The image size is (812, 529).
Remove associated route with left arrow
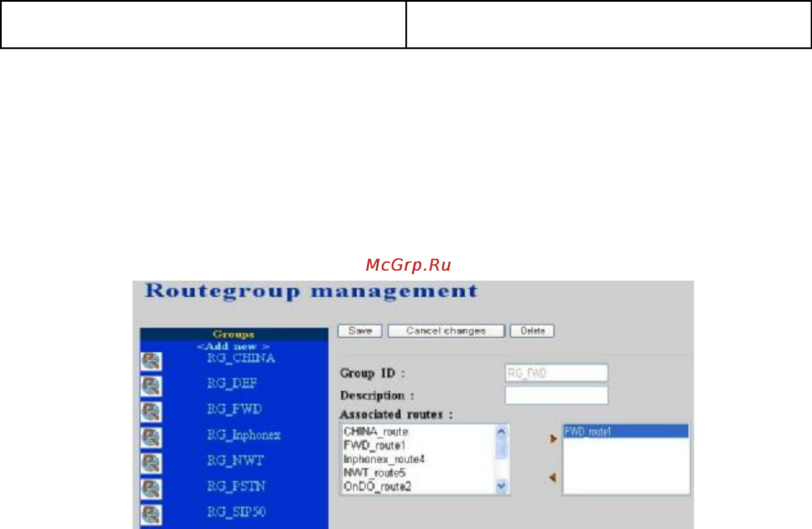pos(553,477)
